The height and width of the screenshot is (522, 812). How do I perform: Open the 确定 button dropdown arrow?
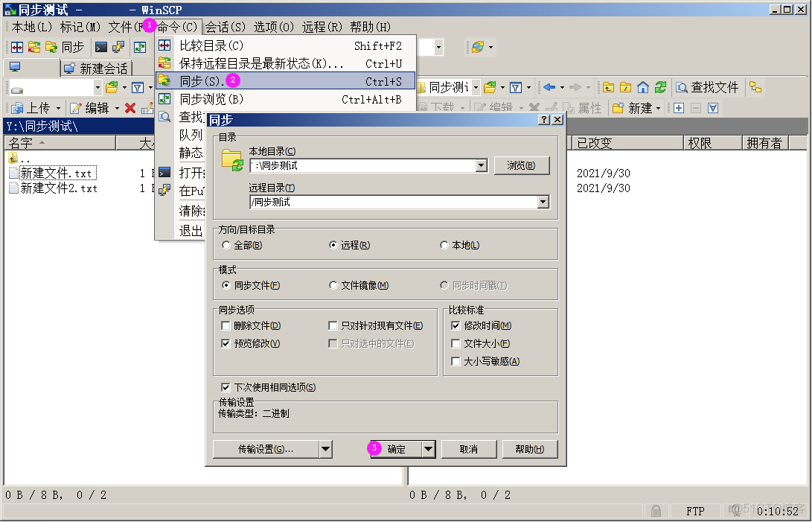click(x=428, y=449)
